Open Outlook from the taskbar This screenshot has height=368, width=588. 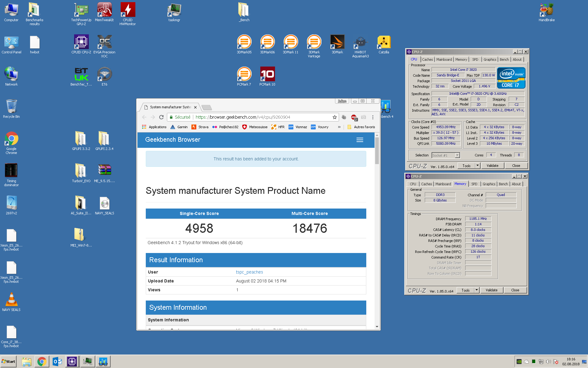coord(57,362)
